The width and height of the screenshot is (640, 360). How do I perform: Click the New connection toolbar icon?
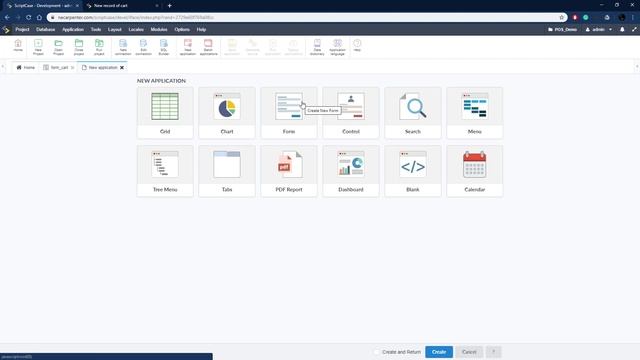point(123,47)
